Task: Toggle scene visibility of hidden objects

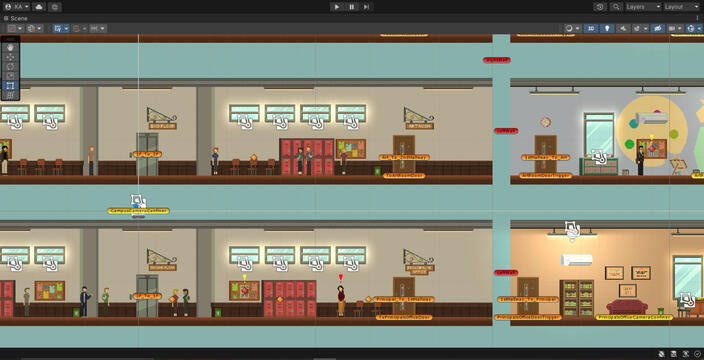Action: [x=657, y=28]
